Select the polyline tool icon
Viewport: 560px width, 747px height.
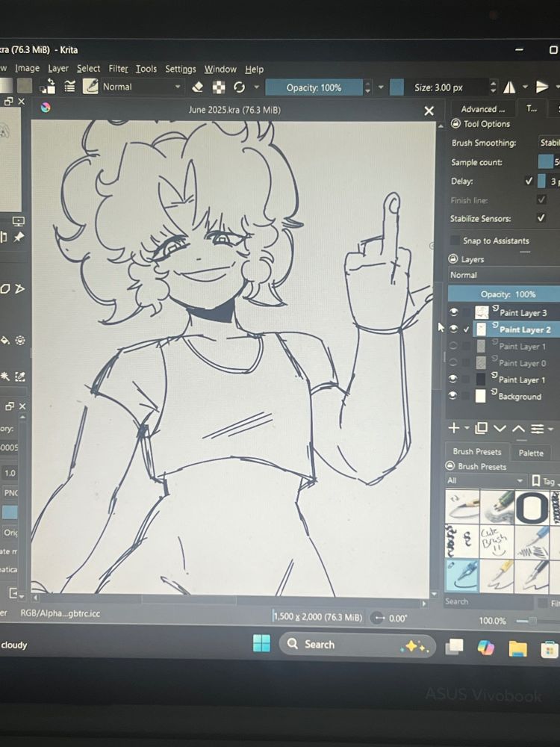tap(20, 288)
